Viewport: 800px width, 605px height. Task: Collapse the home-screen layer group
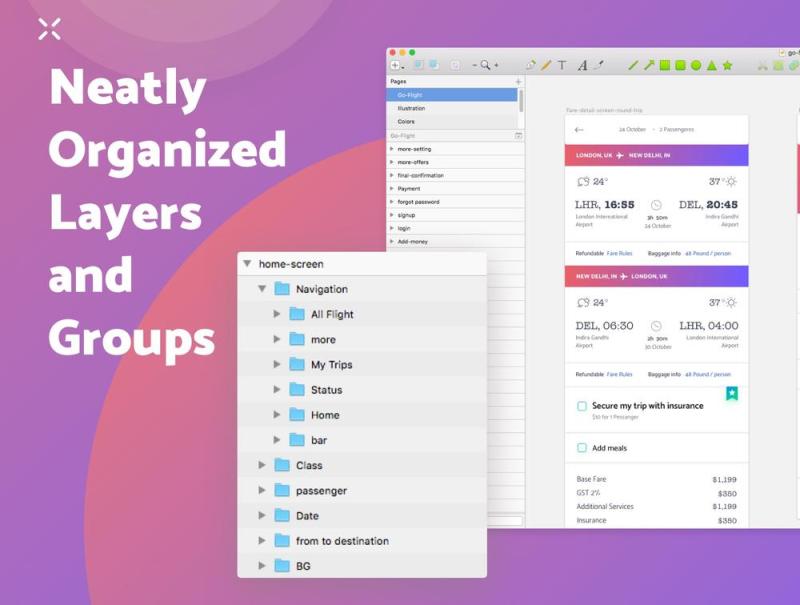(x=247, y=264)
